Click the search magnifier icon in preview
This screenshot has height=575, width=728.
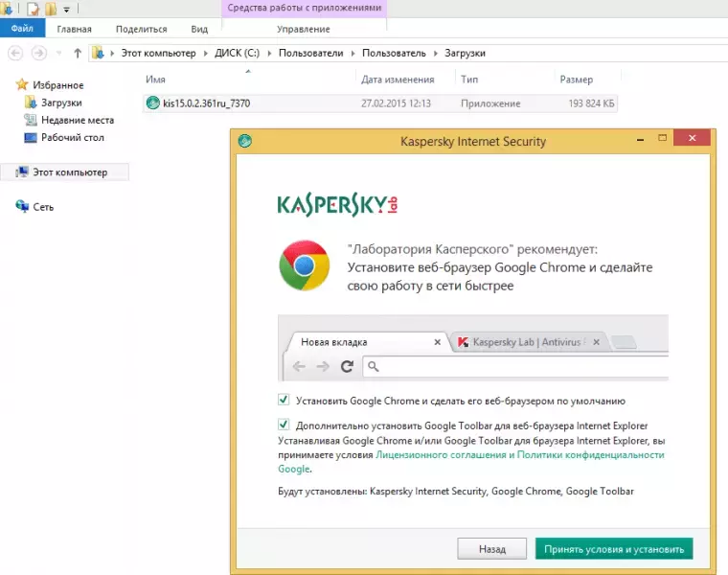pyautogui.click(x=374, y=366)
